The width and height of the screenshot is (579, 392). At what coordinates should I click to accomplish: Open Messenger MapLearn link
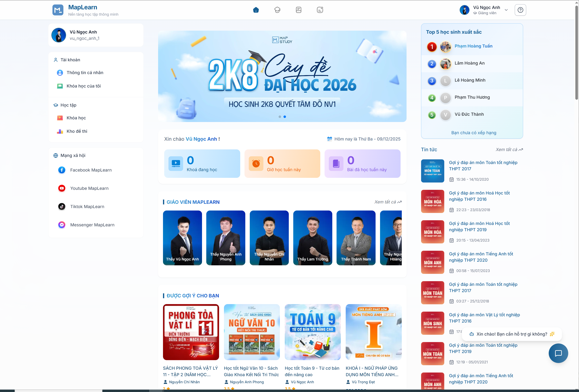tap(92, 225)
